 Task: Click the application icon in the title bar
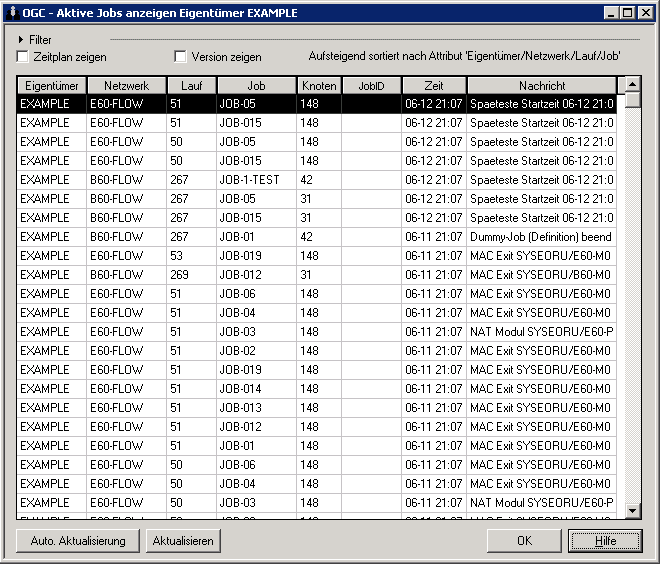tap(11, 12)
